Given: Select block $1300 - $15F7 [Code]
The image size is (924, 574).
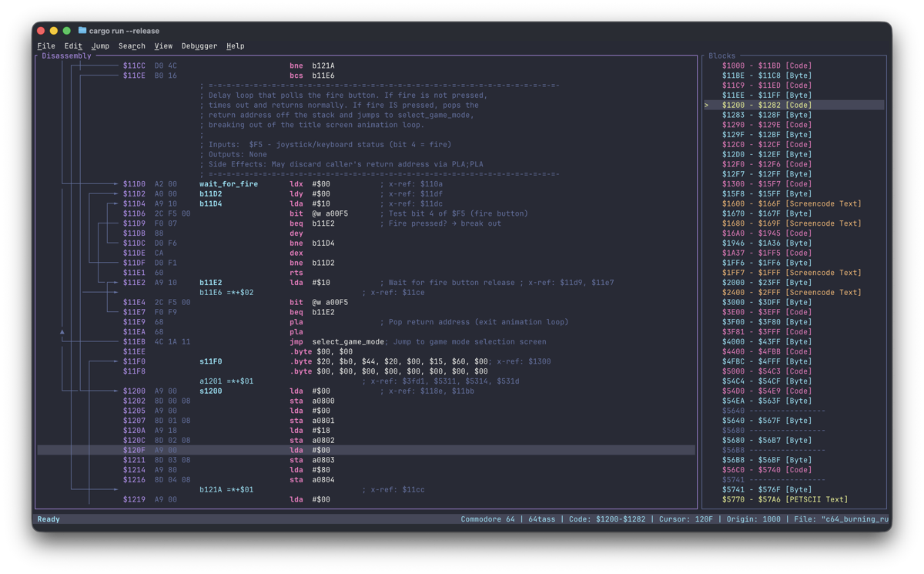Looking at the screenshot, I should pos(794,184).
